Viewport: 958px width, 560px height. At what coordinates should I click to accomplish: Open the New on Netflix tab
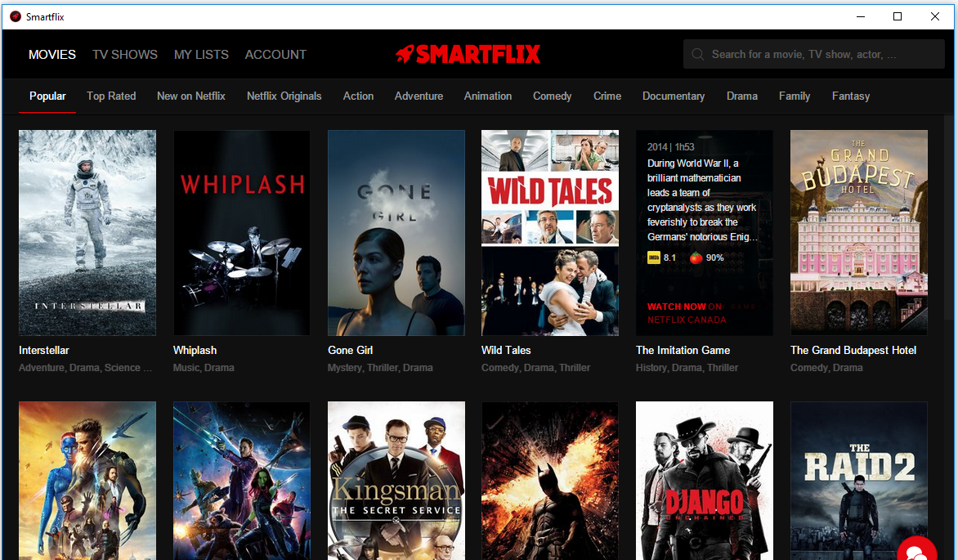tap(191, 96)
